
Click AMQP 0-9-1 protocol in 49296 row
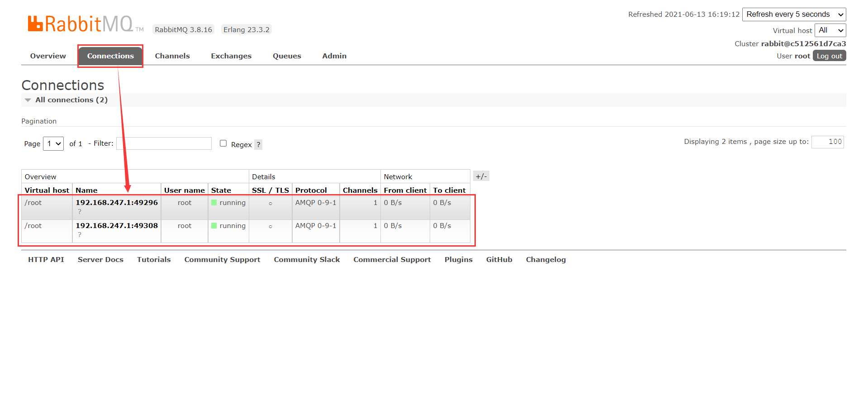pos(316,203)
